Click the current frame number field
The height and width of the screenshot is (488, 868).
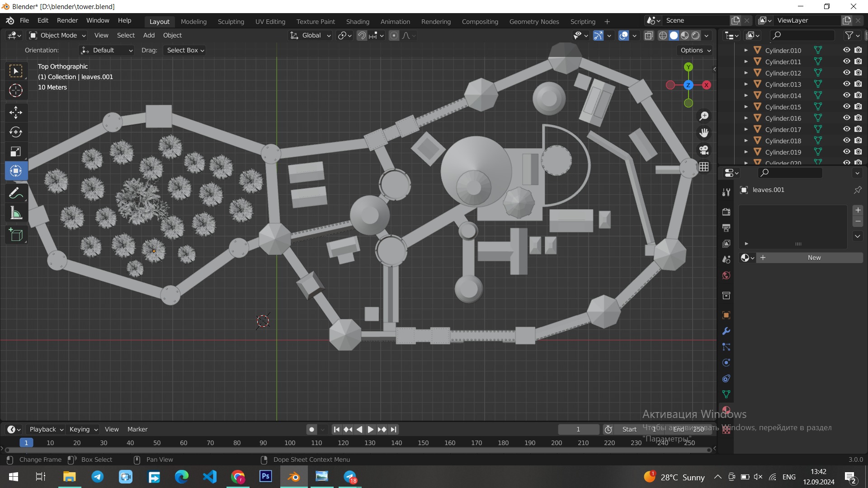[578, 429]
